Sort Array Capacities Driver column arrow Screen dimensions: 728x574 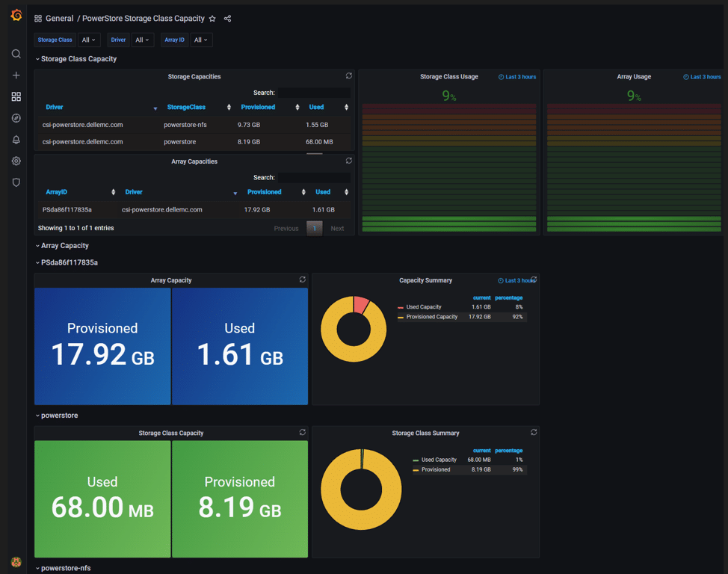[x=235, y=193]
